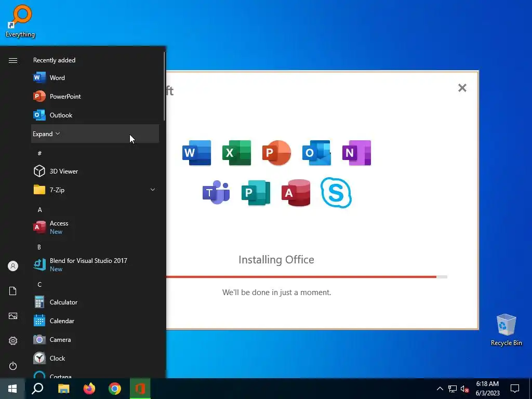Click Excel icon in Office installer
The height and width of the screenshot is (399, 532).
[236, 153]
